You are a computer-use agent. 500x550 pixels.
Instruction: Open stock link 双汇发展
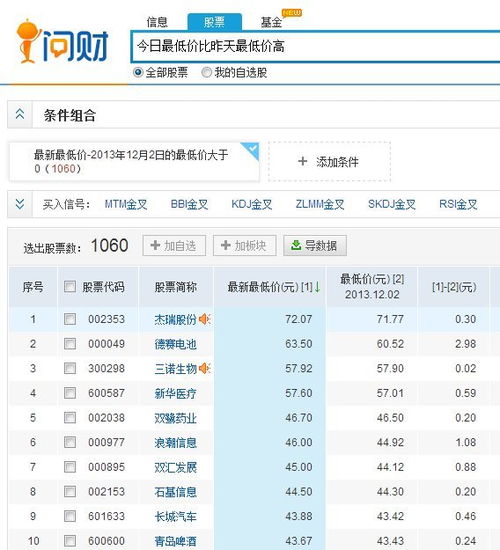[175, 467]
